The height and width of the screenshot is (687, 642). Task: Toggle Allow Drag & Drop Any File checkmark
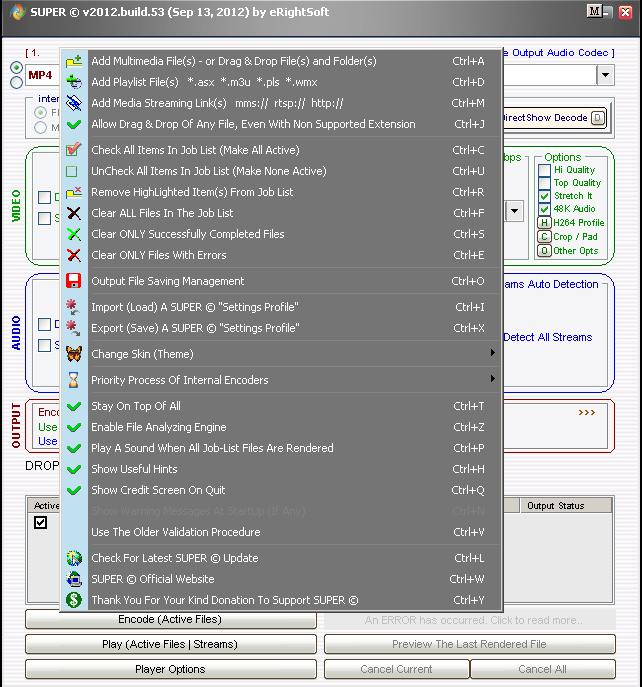[x=74, y=124]
